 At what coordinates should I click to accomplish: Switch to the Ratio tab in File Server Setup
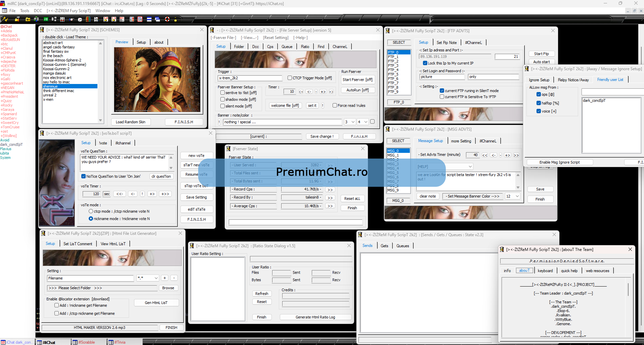click(305, 47)
